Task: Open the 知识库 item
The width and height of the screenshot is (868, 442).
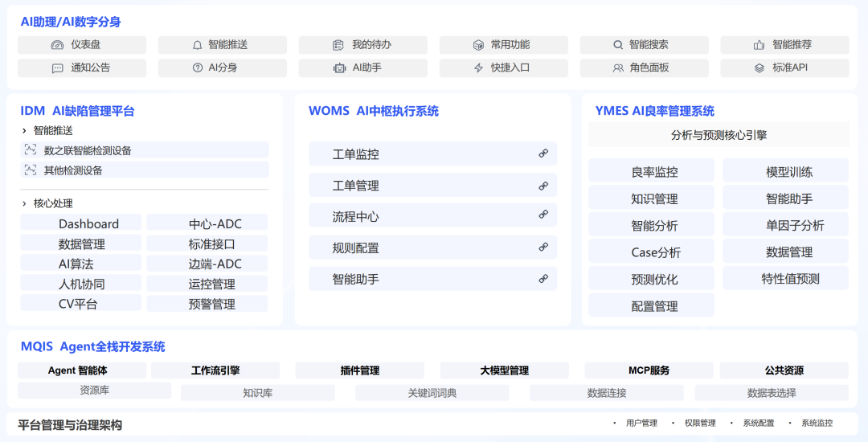Action: point(257,393)
